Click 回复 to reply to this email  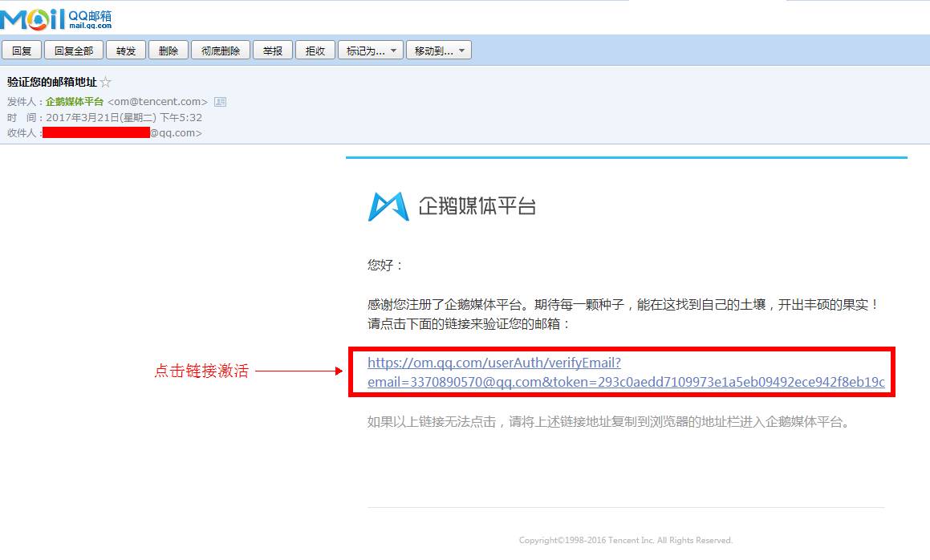click(22, 50)
